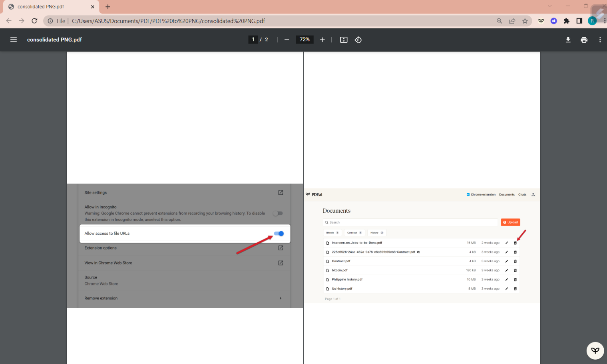Open the Extensions puzzle icon
This screenshot has width=607, height=364.
pyautogui.click(x=566, y=21)
